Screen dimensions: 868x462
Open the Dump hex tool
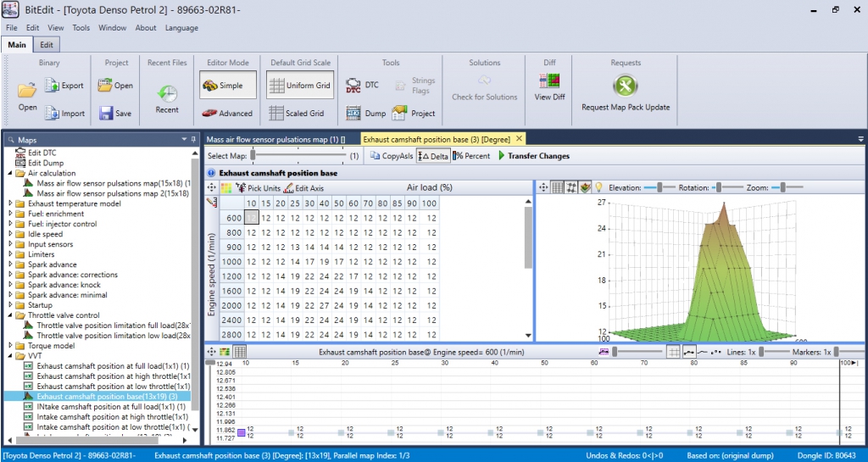point(365,113)
